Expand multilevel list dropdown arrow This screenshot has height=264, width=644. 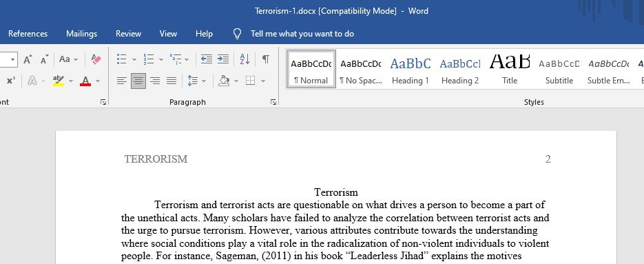point(187,59)
